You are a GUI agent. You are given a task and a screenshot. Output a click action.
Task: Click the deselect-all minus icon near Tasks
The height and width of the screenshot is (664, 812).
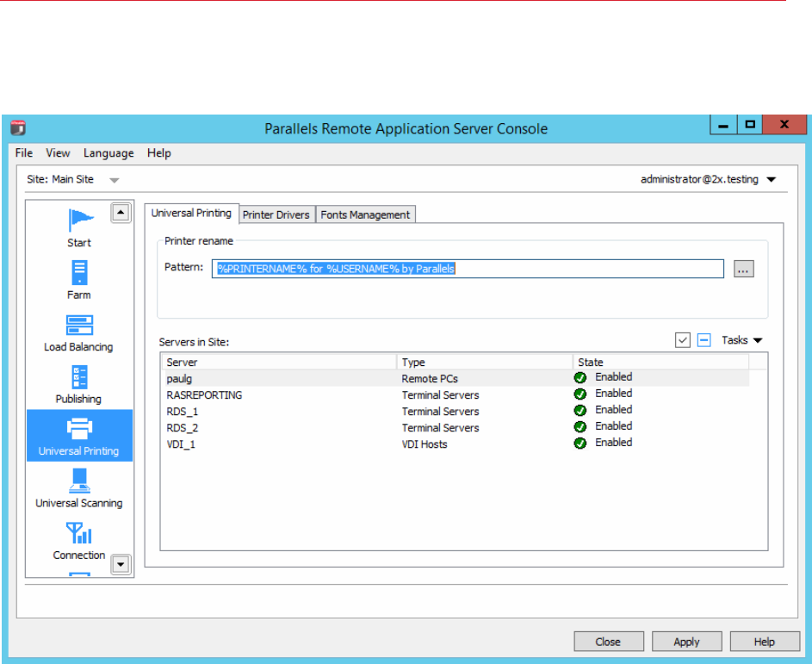(x=704, y=340)
